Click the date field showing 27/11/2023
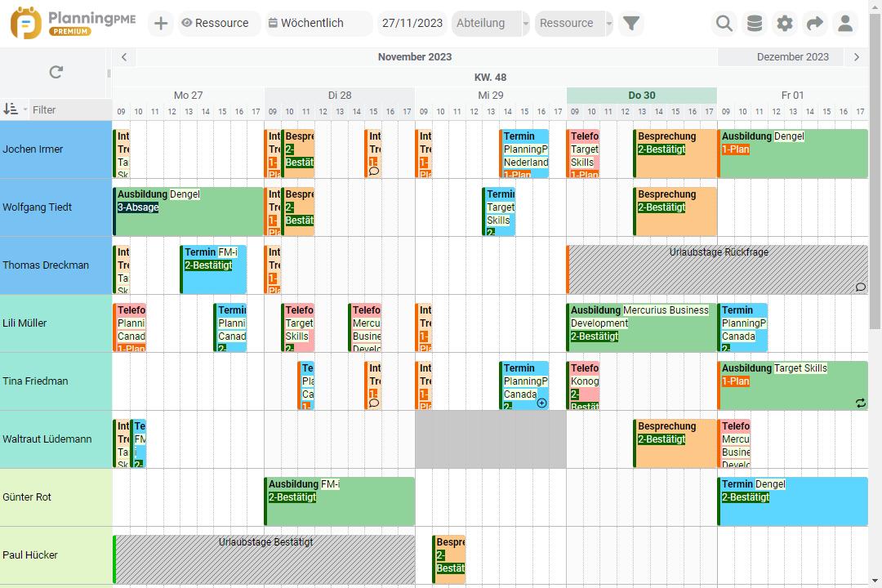 [412, 23]
